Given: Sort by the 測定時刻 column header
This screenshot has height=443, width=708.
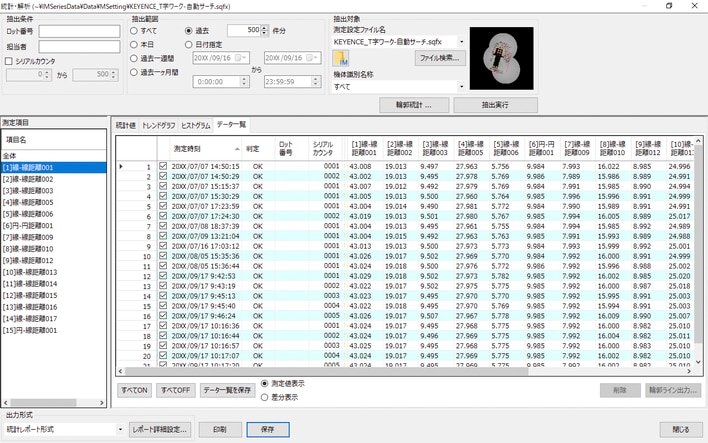Looking at the screenshot, I should (206, 149).
